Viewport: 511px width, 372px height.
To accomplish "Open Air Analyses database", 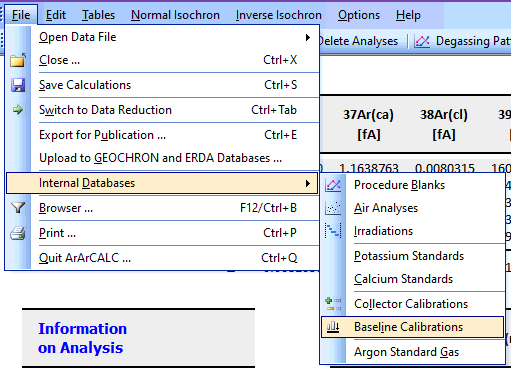I will click(x=413, y=208).
